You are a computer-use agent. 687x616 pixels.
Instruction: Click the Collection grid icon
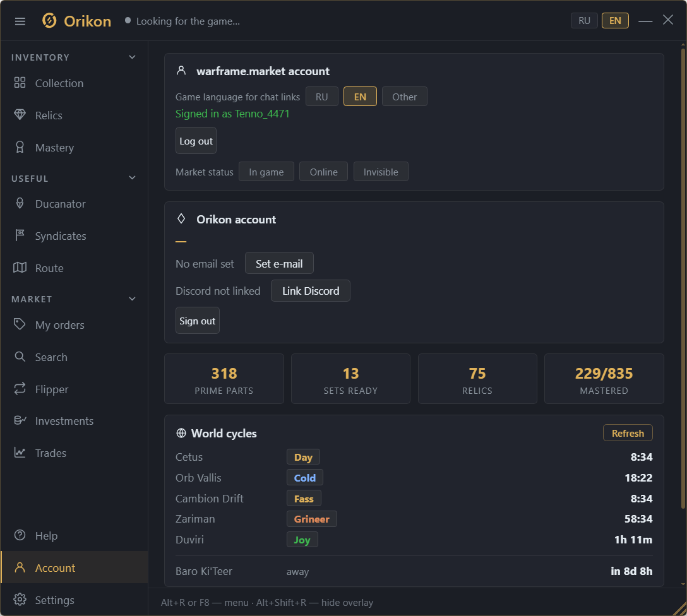(20, 83)
